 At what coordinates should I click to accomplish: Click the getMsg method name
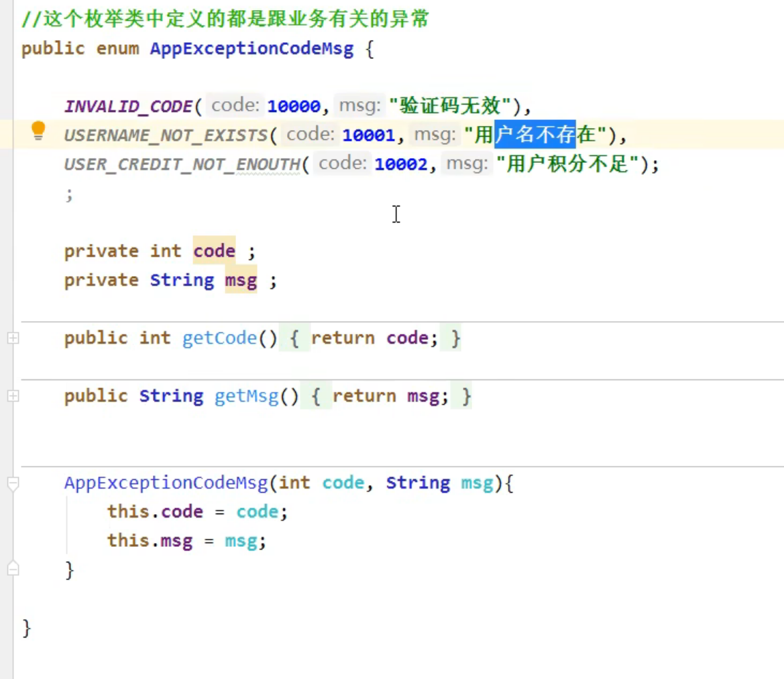[246, 396]
